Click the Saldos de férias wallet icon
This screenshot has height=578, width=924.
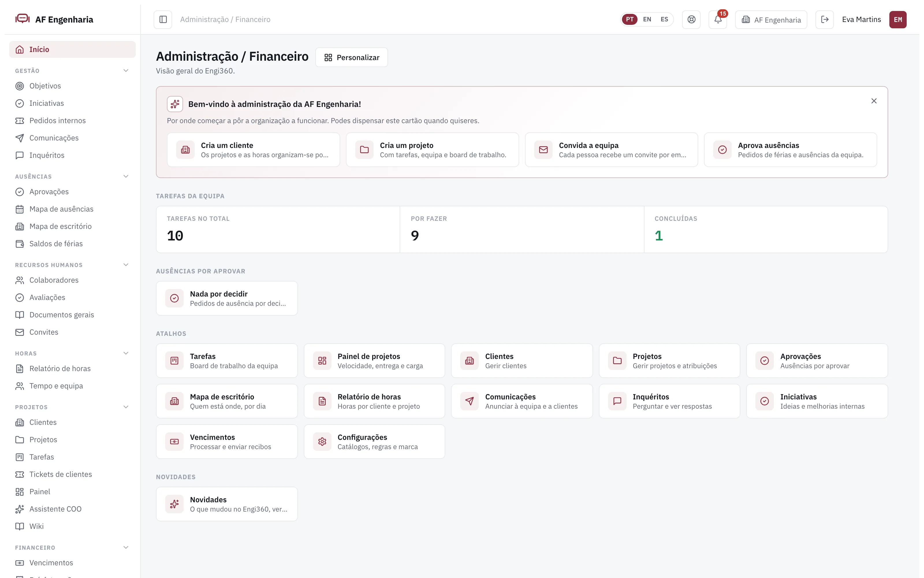(20, 244)
